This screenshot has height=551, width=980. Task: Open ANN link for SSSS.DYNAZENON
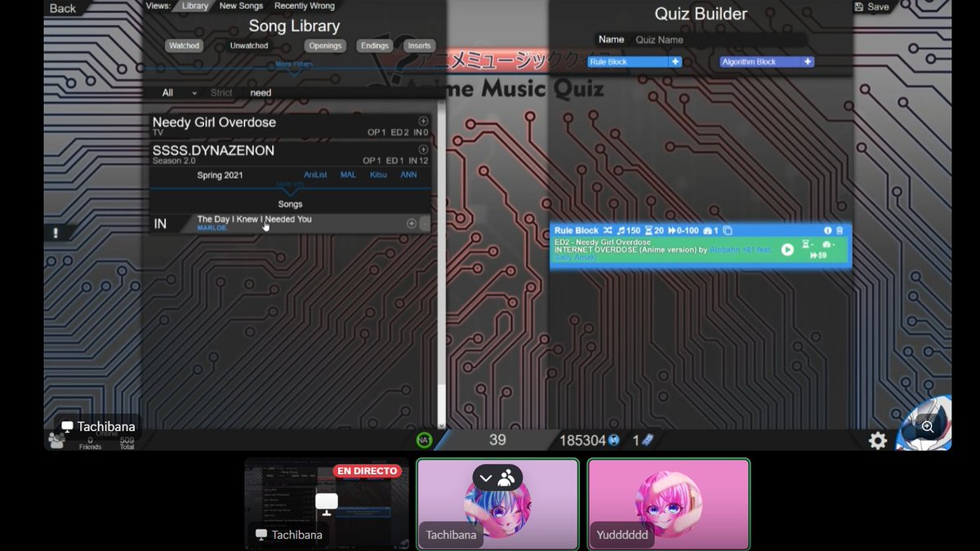408,176
